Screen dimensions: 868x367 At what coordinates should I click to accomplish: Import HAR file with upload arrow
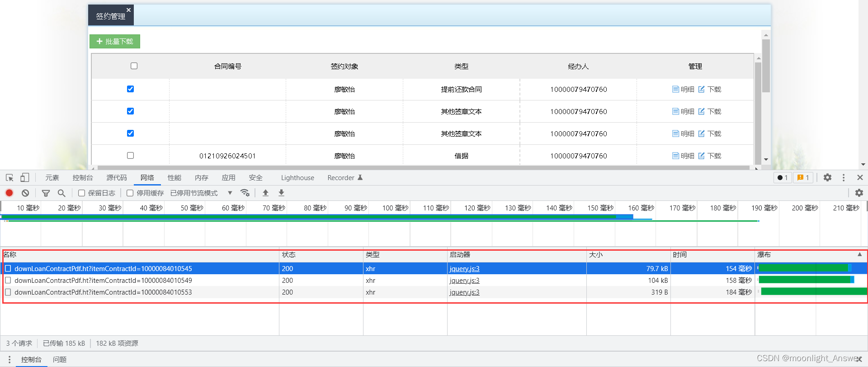click(266, 193)
